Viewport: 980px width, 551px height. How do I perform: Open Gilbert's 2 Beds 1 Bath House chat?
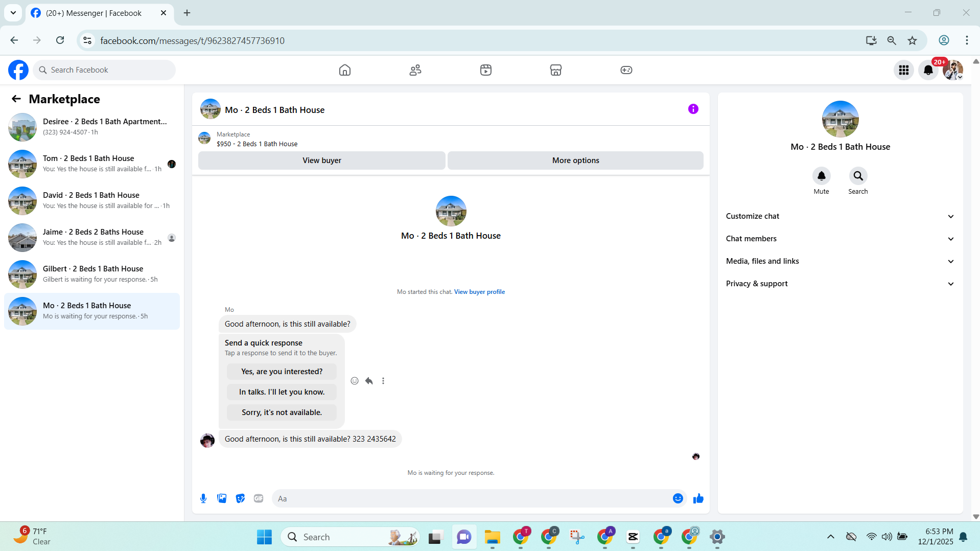(x=92, y=274)
